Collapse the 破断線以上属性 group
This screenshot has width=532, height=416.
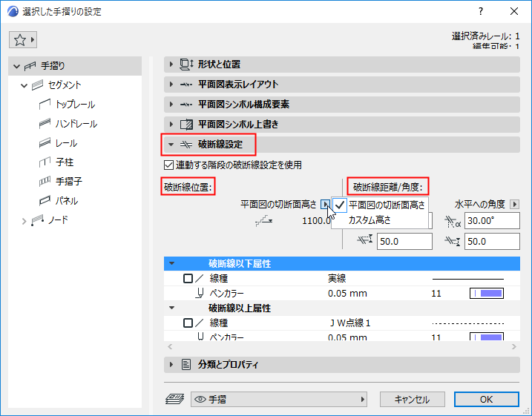[x=172, y=308]
